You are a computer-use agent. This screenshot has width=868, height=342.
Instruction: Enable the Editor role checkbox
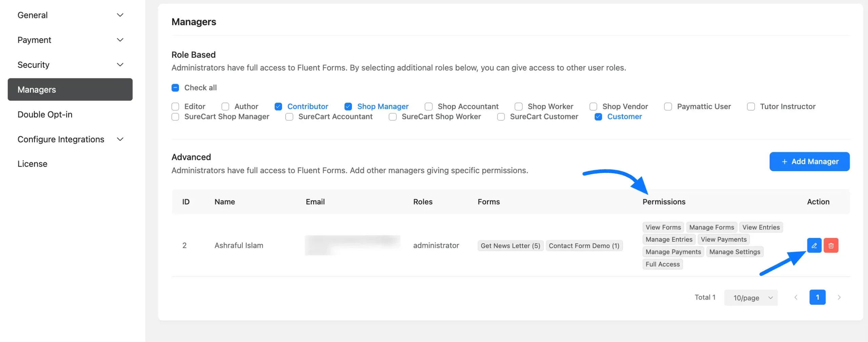pyautogui.click(x=175, y=106)
